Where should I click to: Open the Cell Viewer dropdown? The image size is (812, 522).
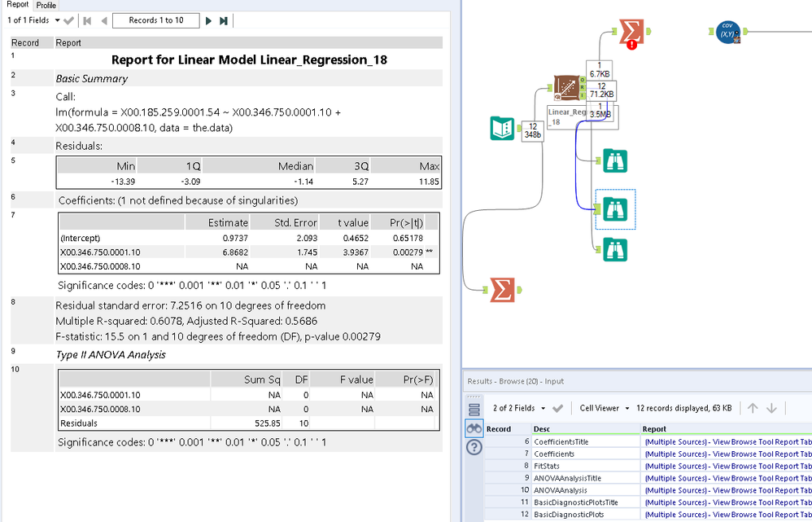click(x=605, y=408)
